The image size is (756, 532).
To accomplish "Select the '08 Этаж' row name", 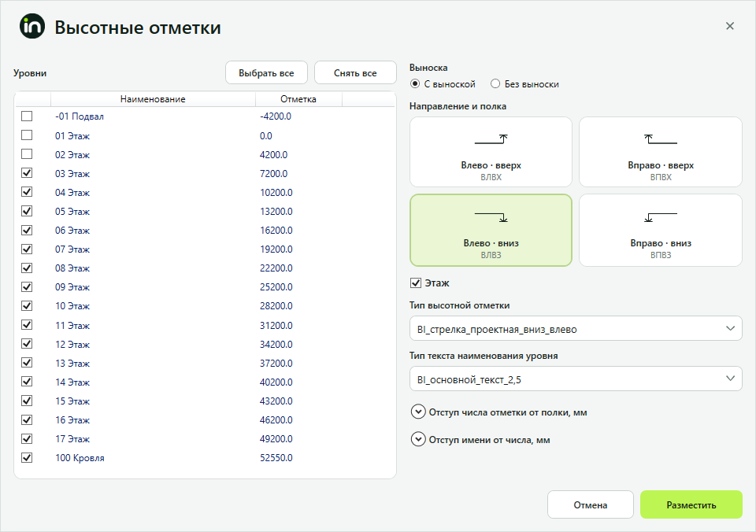I will 72,268.
